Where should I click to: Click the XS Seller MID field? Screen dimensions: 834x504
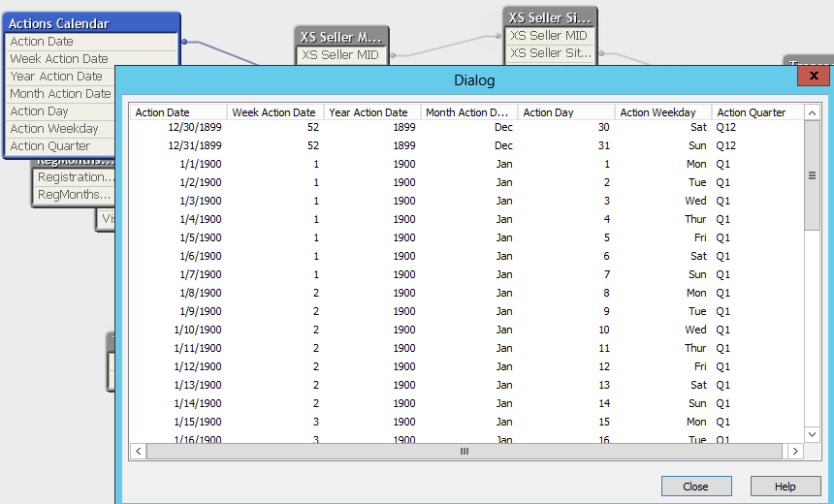point(341,55)
